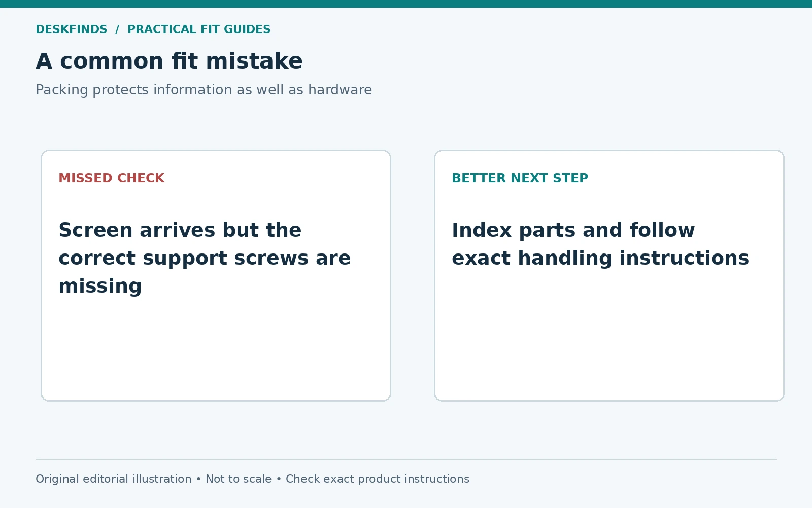The height and width of the screenshot is (508, 812).
Task: Go to Practical Fit Guides breadcrumb
Action: [x=199, y=29]
